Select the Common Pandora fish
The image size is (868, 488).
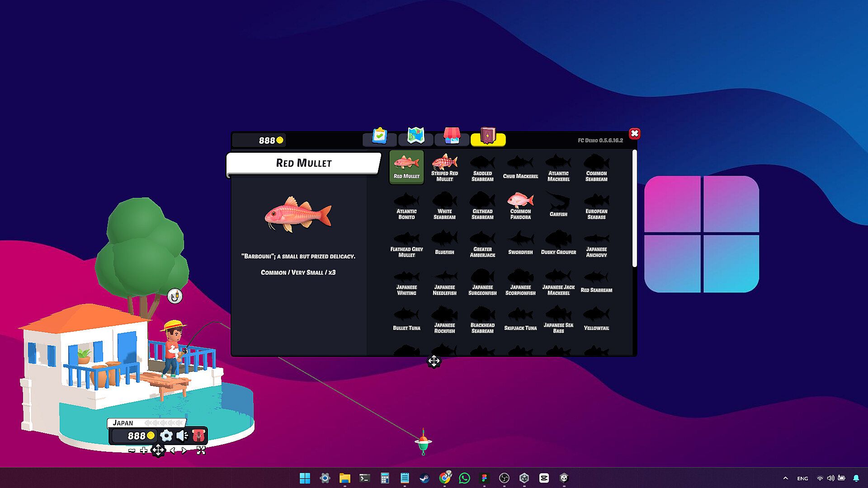[x=520, y=206]
